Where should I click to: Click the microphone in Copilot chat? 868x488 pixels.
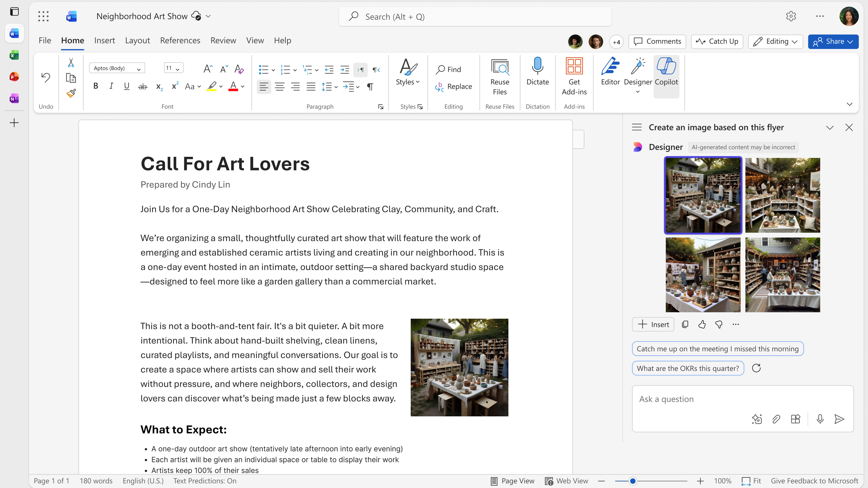(820, 419)
